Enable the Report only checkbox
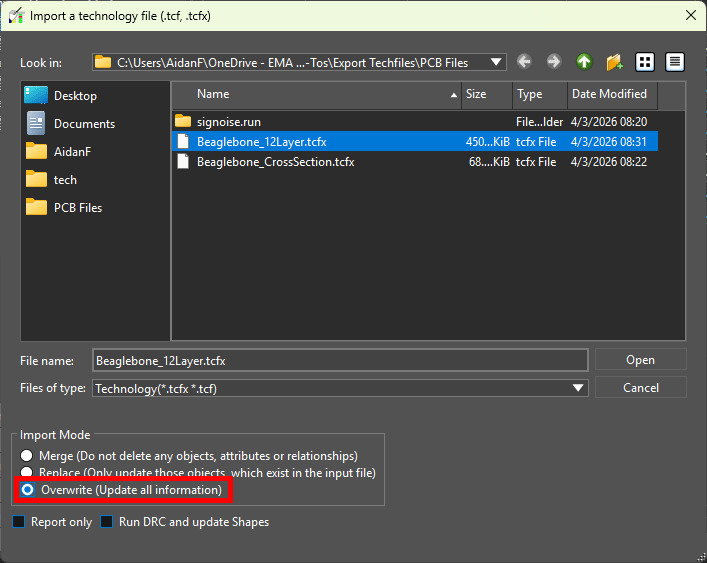The height and width of the screenshot is (563, 707). click(19, 522)
